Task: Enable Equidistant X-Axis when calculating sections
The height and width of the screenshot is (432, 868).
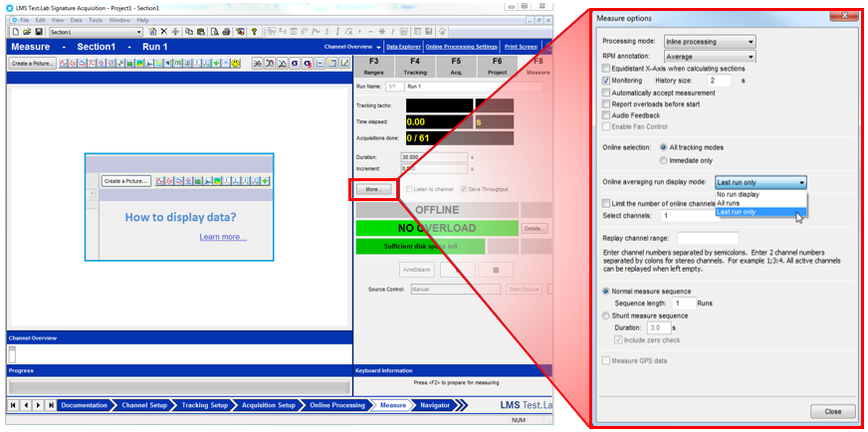Action: (x=606, y=69)
